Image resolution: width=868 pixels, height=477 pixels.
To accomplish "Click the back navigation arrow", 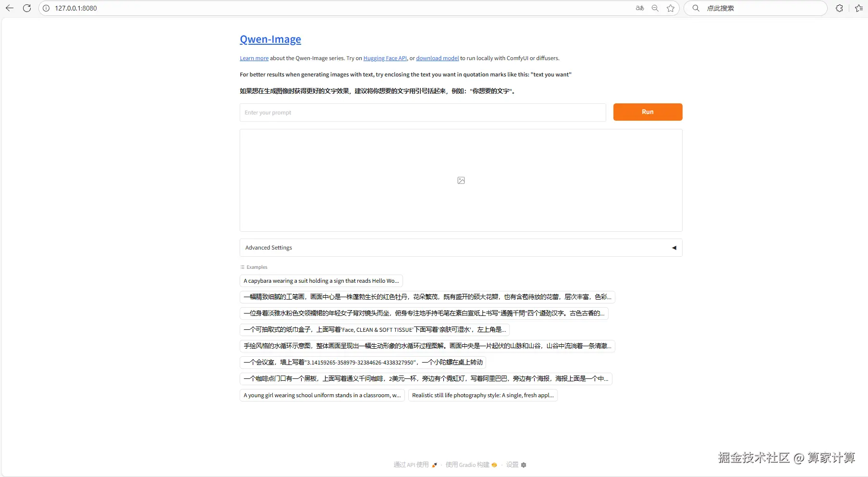I will 9,8.
